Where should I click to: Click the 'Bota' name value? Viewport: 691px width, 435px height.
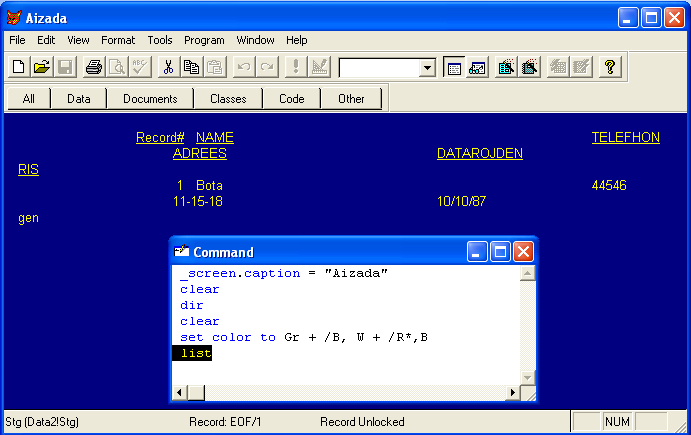click(x=209, y=186)
